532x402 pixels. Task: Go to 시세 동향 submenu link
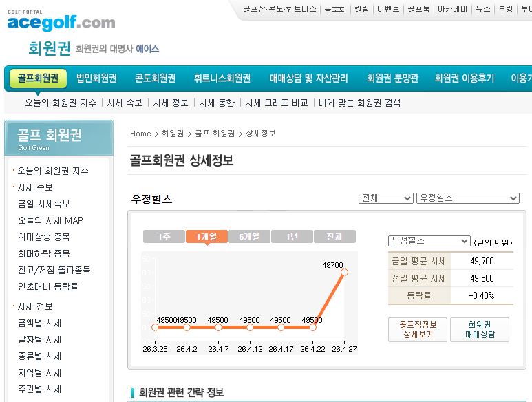click(217, 103)
